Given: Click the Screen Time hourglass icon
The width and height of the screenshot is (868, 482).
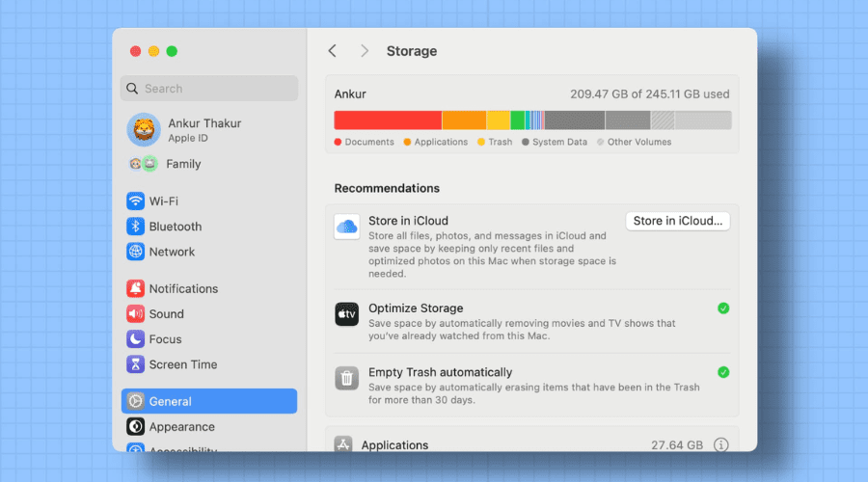Looking at the screenshot, I should [135, 364].
